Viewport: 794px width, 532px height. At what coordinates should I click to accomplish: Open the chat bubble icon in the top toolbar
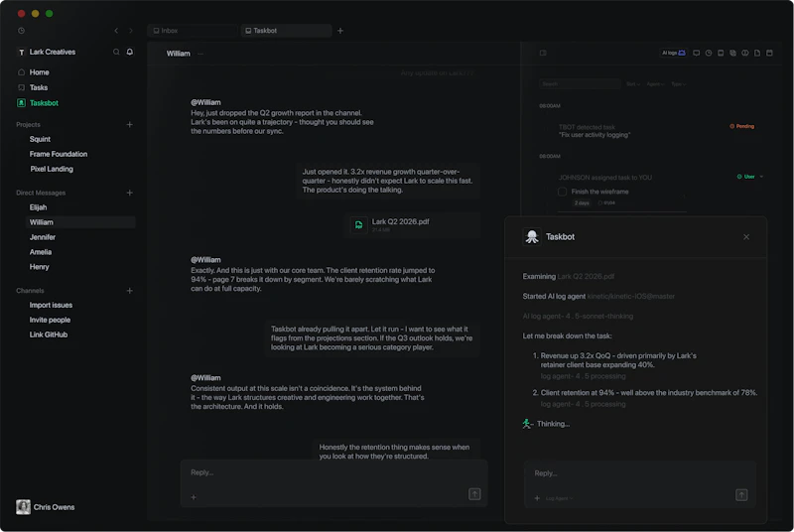pos(697,53)
